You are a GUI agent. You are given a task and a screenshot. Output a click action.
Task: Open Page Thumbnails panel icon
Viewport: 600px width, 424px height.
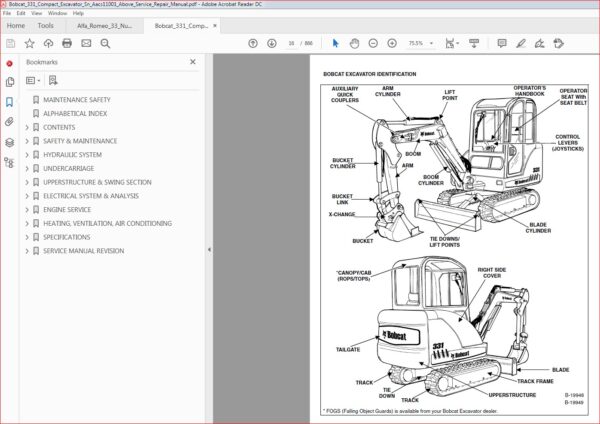(x=10, y=82)
